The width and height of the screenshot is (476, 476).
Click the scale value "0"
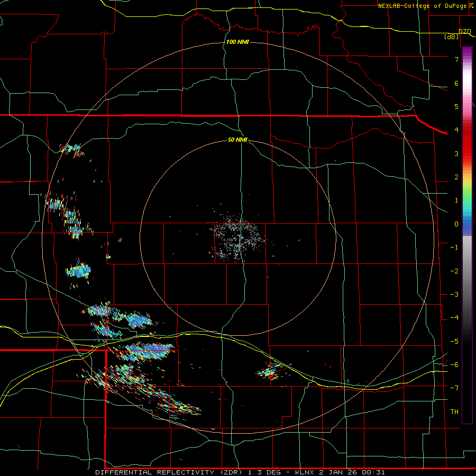click(x=456, y=224)
